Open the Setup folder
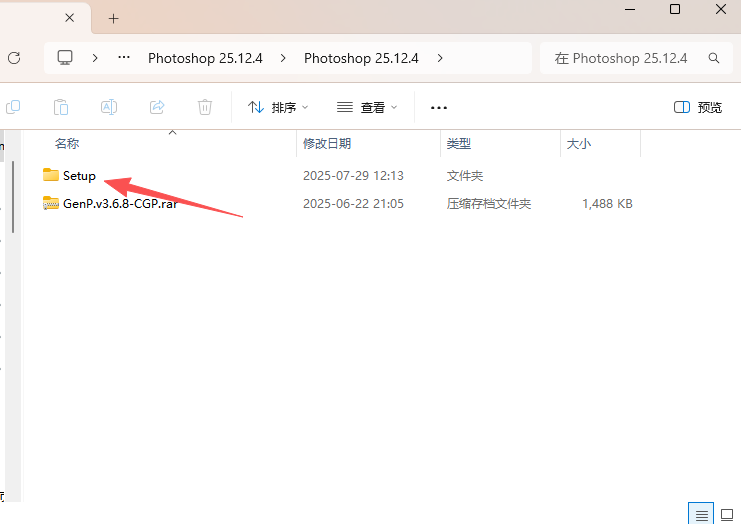This screenshot has width=741, height=524. (x=79, y=176)
